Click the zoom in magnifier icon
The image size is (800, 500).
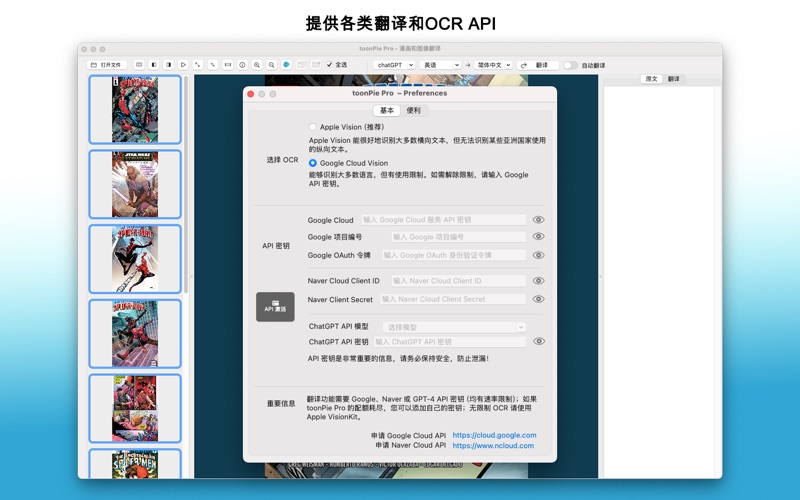pos(257,65)
